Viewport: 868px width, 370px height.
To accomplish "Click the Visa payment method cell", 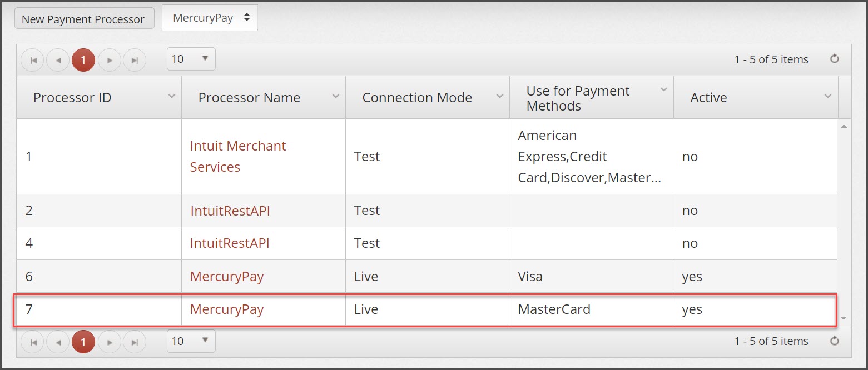I will click(x=591, y=277).
